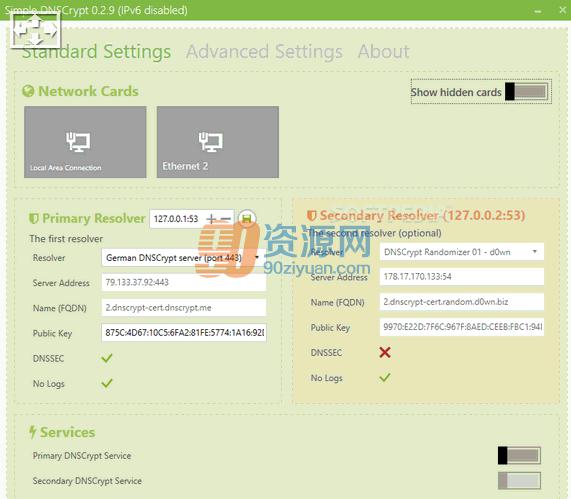Click the move arrows icon at top left
The width and height of the screenshot is (571, 499).
pos(35,30)
